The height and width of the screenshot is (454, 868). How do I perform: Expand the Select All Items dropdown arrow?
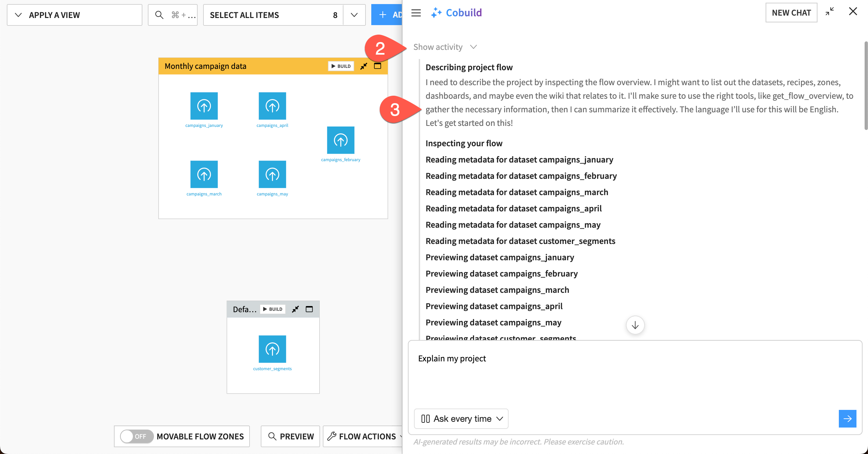[x=354, y=15]
